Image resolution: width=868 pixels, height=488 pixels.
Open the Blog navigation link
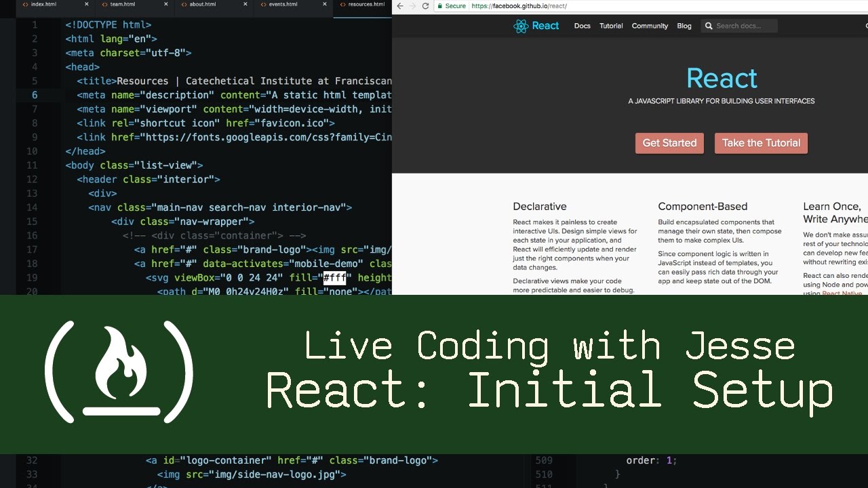click(684, 26)
